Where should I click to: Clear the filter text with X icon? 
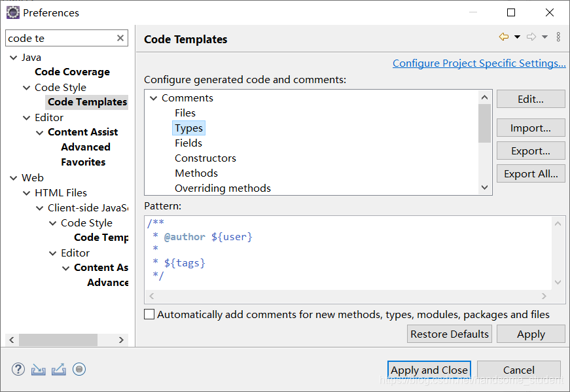[120, 39]
